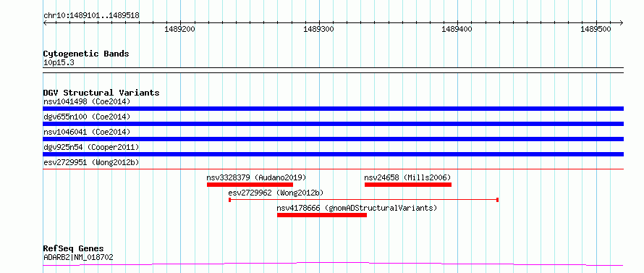This screenshot has height=273, width=644.
Task: Select the red bar under nsv24658
Action: click(408, 185)
